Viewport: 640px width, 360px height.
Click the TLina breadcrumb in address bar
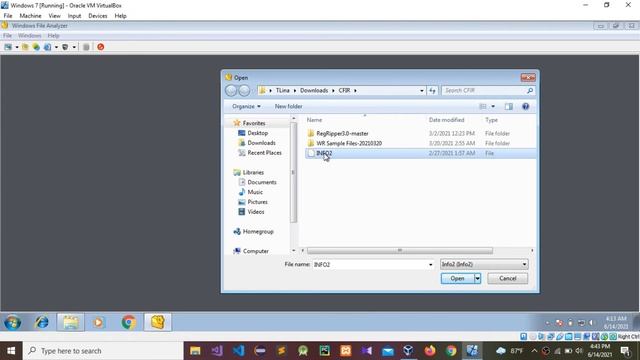click(x=282, y=91)
